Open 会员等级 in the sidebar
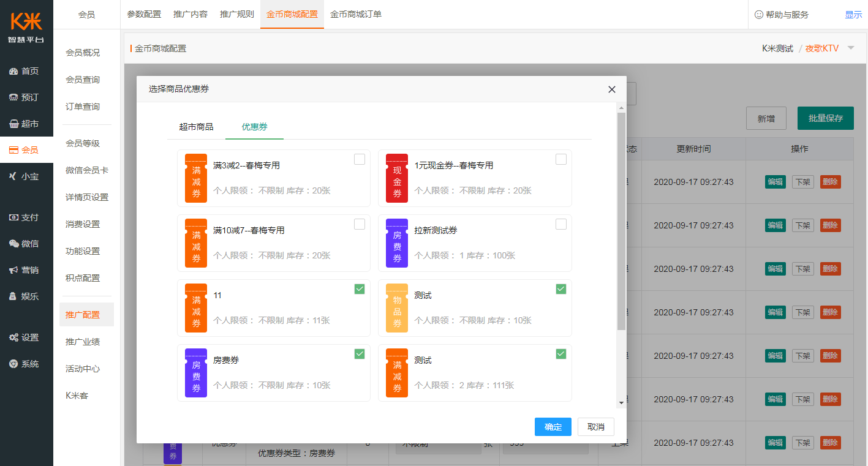Image resolution: width=868 pixels, height=466 pixels. pos(83,143)
